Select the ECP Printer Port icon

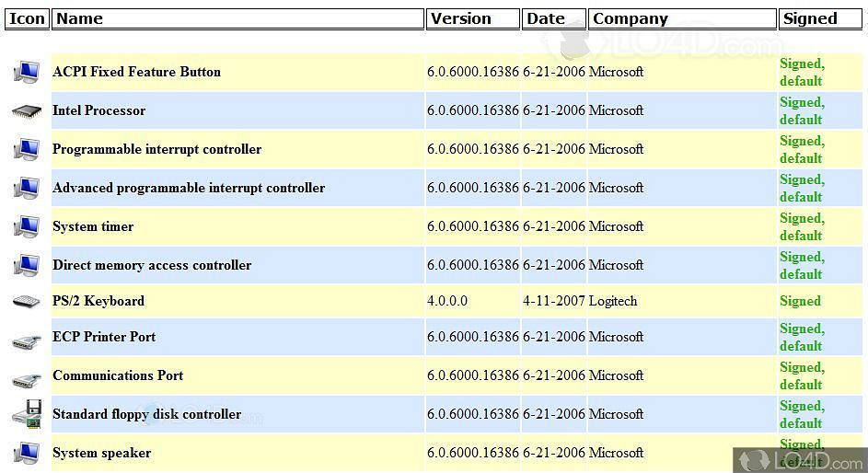point(27,342)
